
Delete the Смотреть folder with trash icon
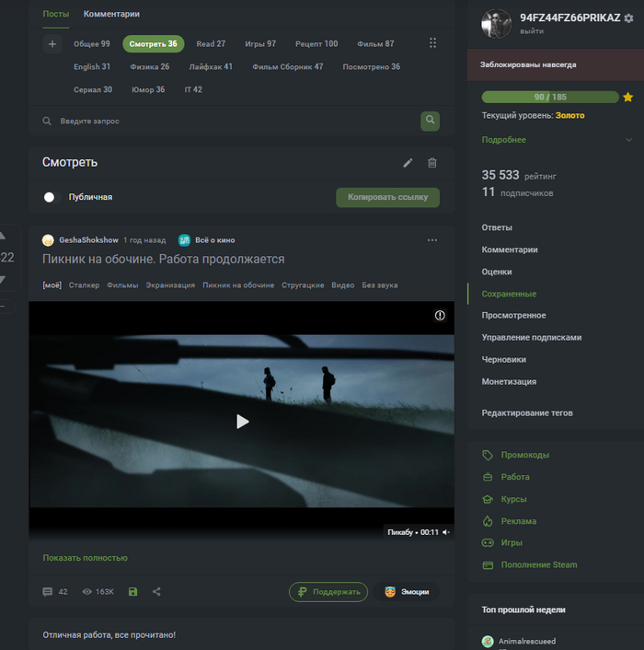[x=432, y=163]
